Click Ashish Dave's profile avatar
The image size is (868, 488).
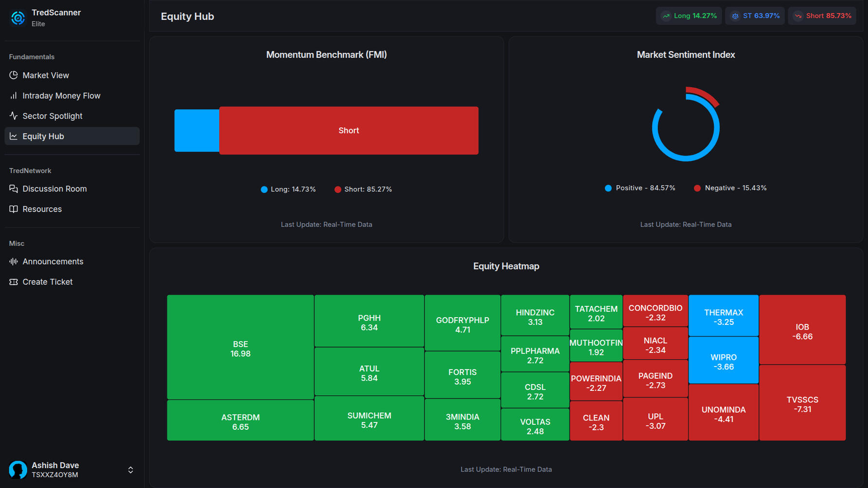[18, 470]
